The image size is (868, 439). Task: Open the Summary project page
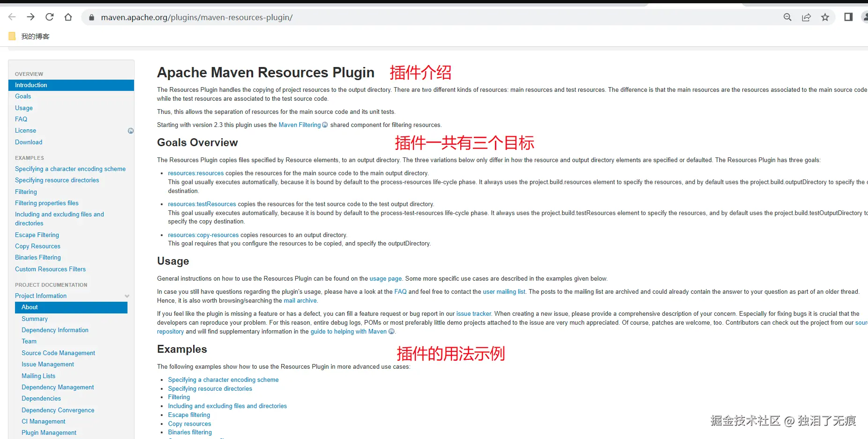[x=35, y=319]
